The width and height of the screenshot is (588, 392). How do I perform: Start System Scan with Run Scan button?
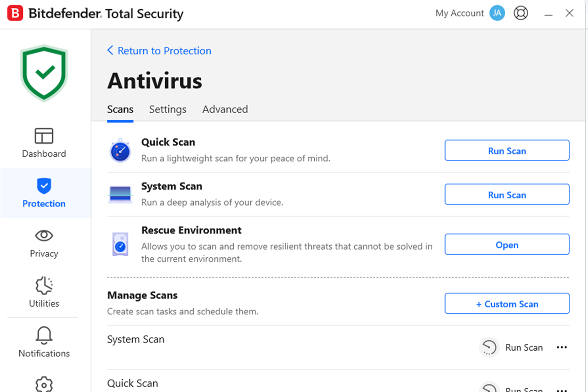coord(507,194)
